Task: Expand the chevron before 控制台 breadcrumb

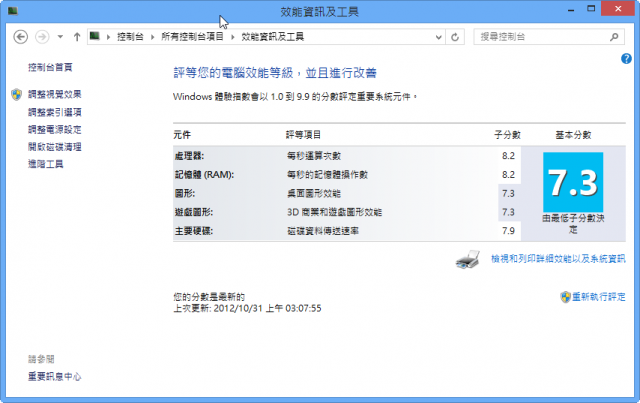Action: point(109,37)
